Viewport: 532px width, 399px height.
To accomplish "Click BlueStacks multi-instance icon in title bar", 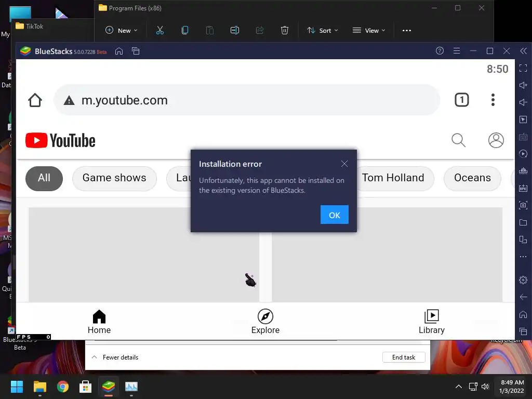I will 136,51.
